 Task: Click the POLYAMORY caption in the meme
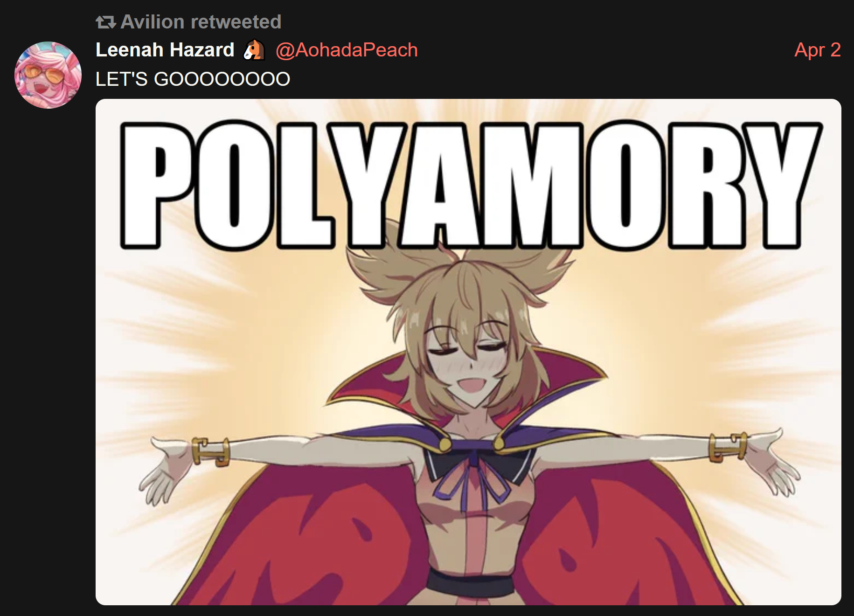(471, 185)
